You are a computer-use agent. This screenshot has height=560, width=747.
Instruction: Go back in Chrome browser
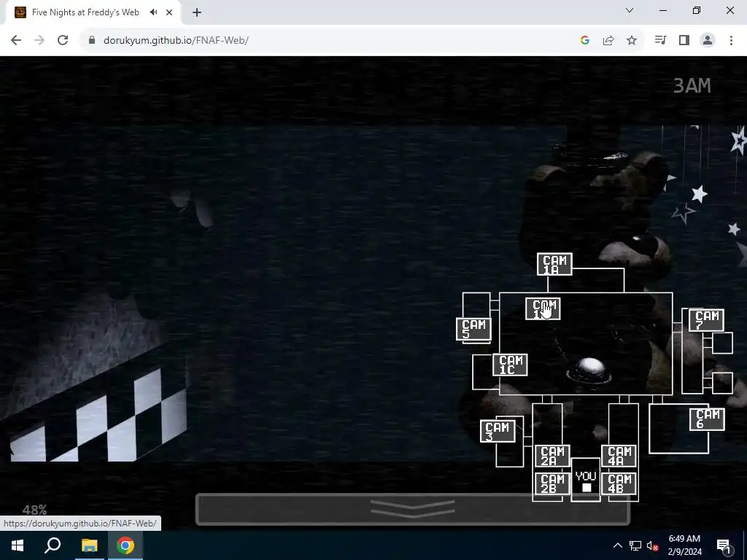(16, 41)
